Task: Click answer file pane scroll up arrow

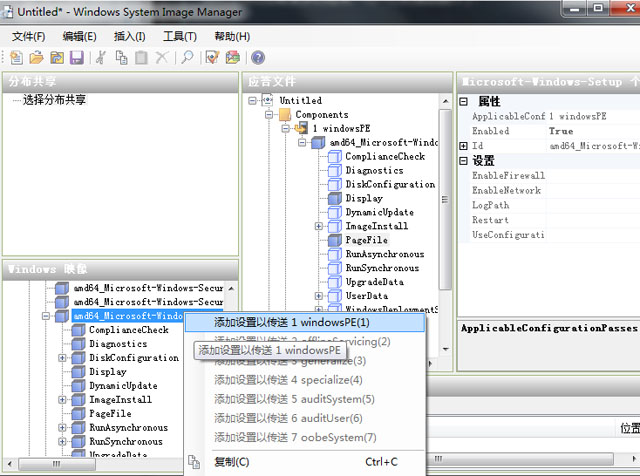Action: point(445,101)
